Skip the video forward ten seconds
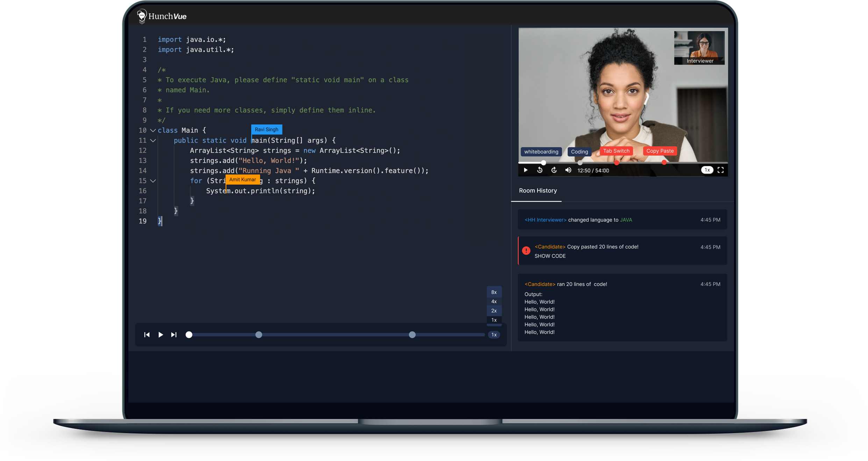 tap(554, 170)
